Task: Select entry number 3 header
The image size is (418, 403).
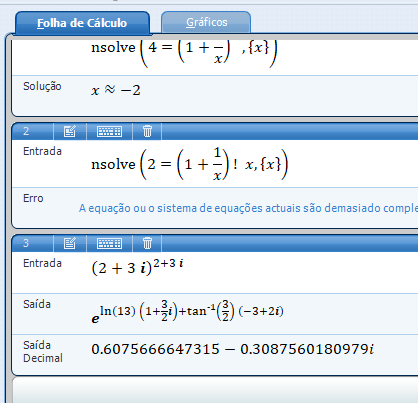Action: [26, 243]
